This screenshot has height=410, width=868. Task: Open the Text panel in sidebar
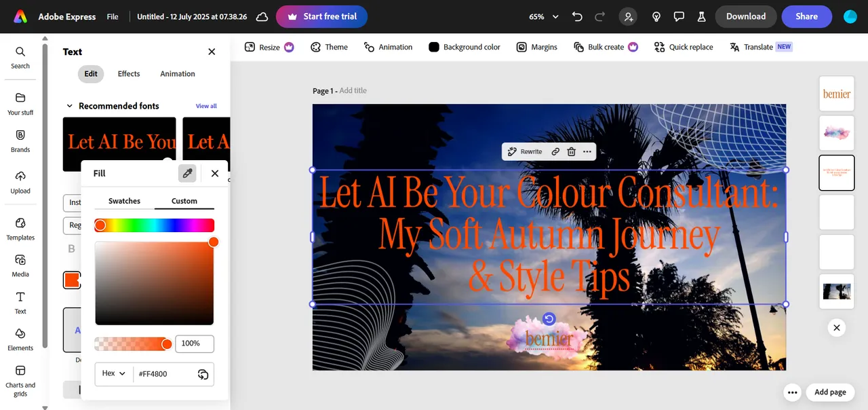(20, 303)
